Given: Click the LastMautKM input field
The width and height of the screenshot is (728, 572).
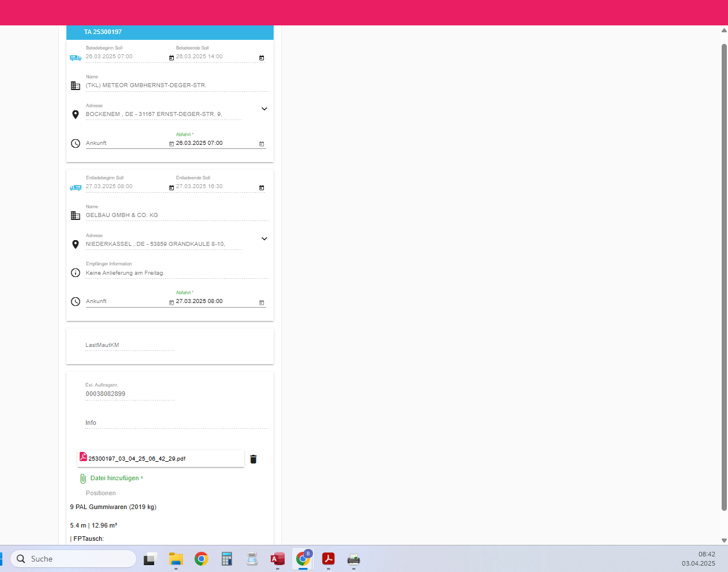Looking at the screenshot, I should [x=130, y=345].
